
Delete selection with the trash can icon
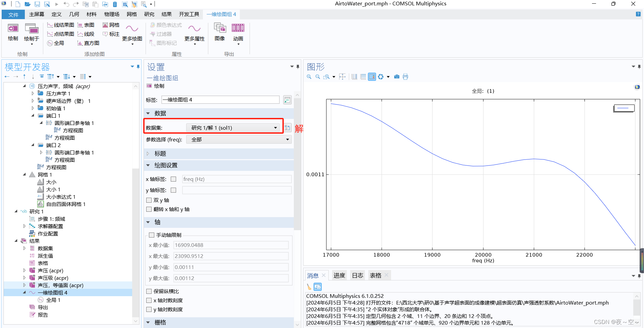[115, 4]
